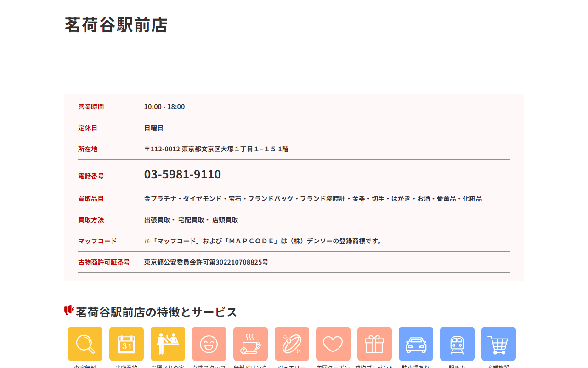This screenshot has height=368, width=588.
Task: Click the 定休日 label
Action: click(x=88, y=128)
